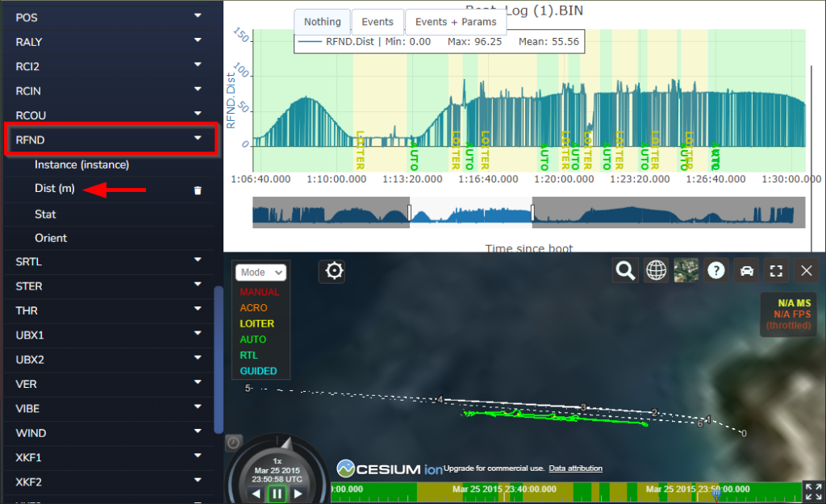Select AUTO from the mode list
The width and height of the screenshot is (826, 504).
[x=253, y=339]
